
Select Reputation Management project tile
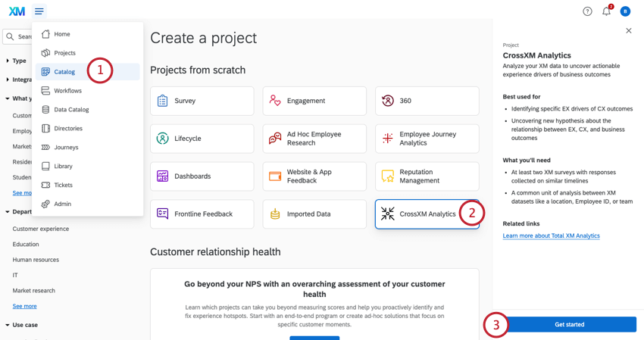click(427, 176)
